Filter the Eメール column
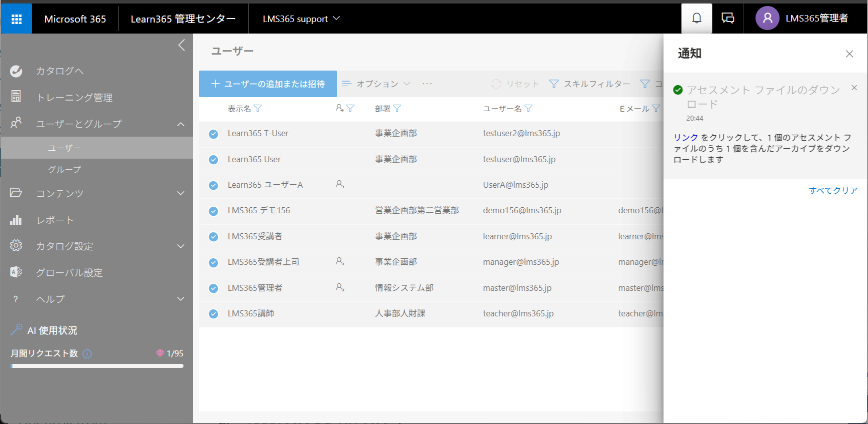The width and height of the screenshot is (868, 424). pyautogui.click(x=656, y=108)
